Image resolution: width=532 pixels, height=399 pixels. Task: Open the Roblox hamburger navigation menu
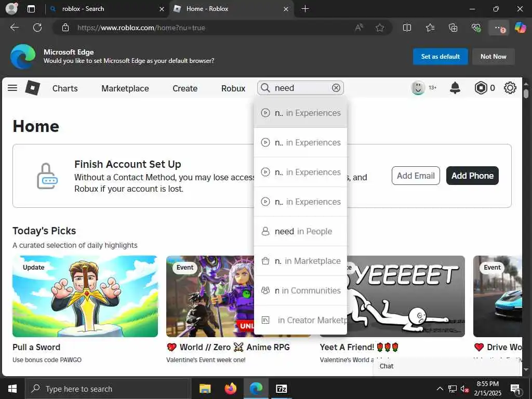[12, 88]
